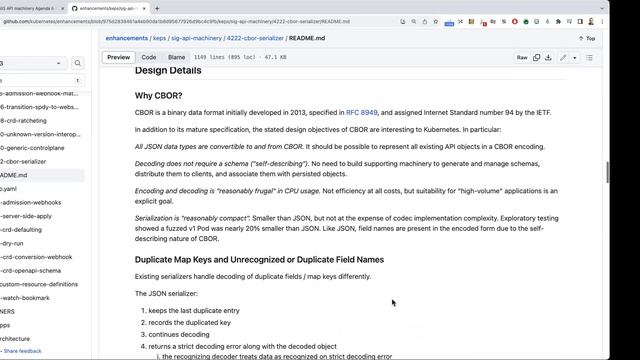The height and width of the screenshot is (360, 640).
Task: Click the Design Details heading
Action: tap(168, 70)
